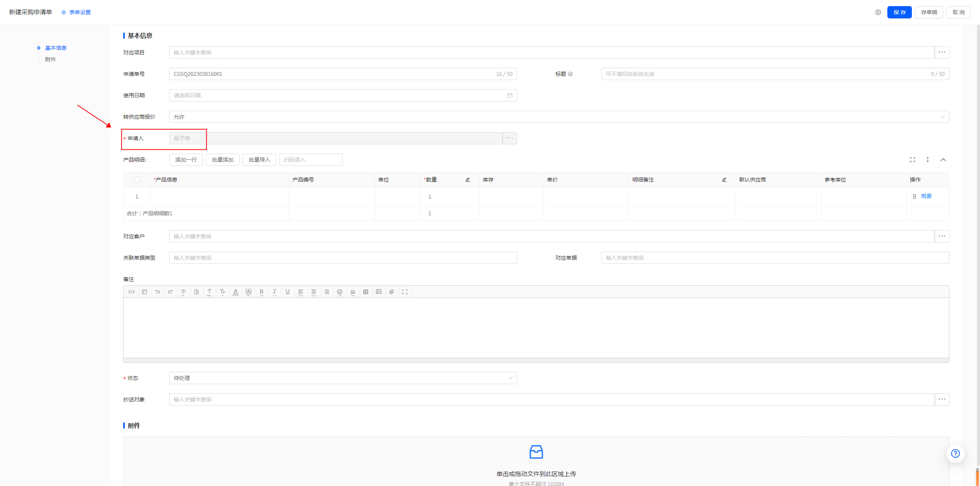Focus the 扫码录入 input field
The height and width of the screenshot is (486, 980).
[x=311, y=160]
